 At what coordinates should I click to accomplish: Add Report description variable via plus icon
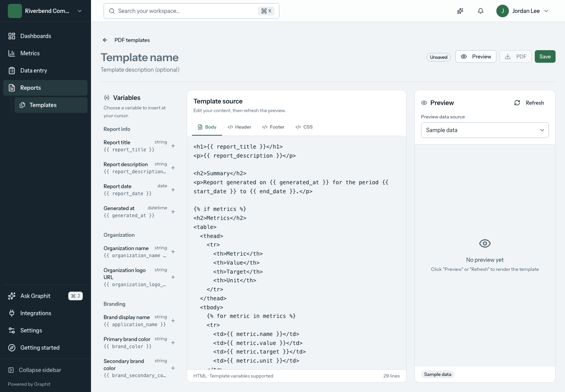[x=173, y=168]
